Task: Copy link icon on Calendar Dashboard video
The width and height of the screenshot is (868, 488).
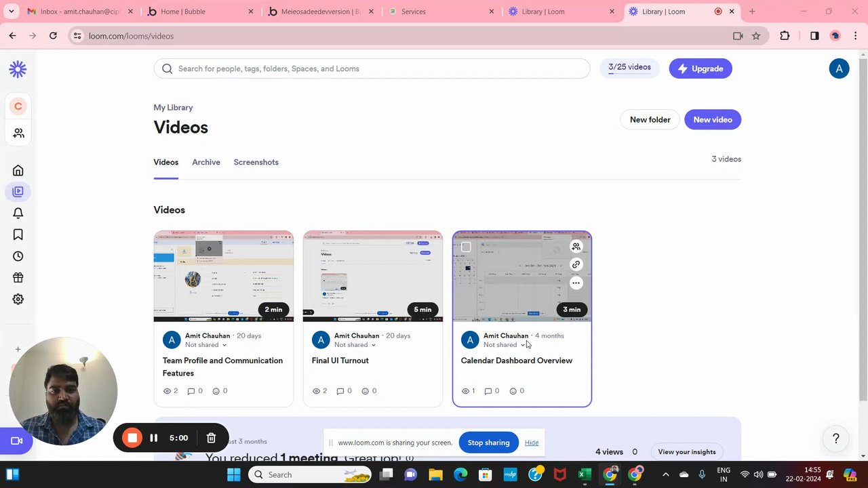Action: 576,264
